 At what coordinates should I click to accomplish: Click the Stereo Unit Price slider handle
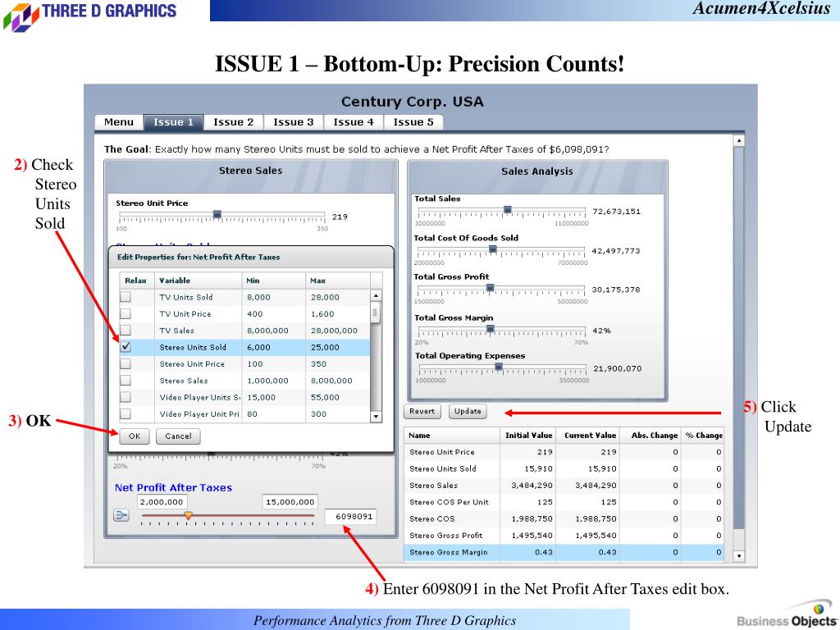pyautogui.click(x=217, y=215)
